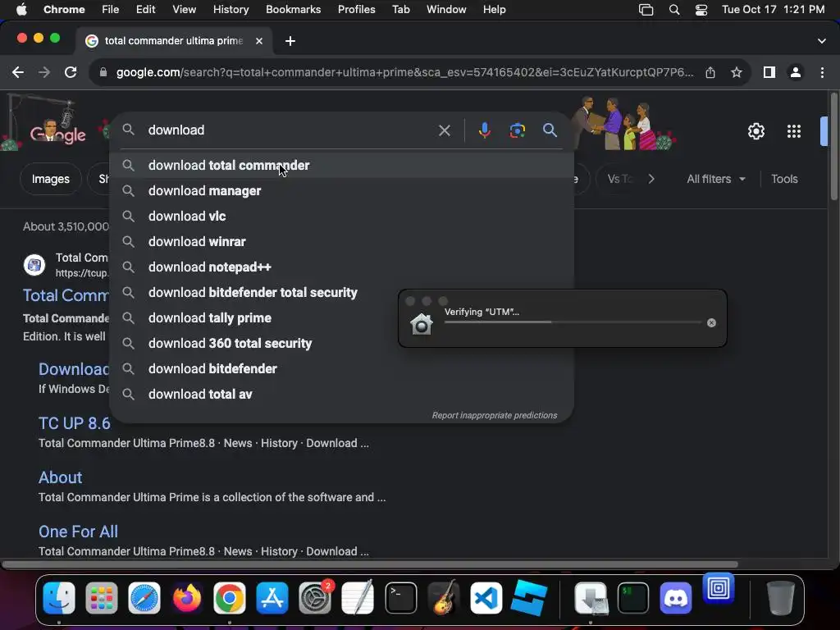Bookmark this page with star icon
This screenshot has height=630, width=840.
(737, 72)
